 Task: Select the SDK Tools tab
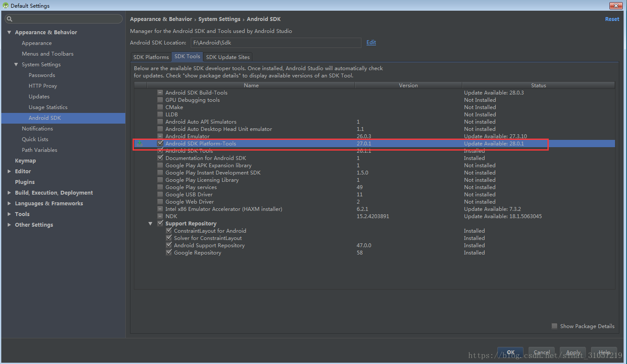[187, 56]
